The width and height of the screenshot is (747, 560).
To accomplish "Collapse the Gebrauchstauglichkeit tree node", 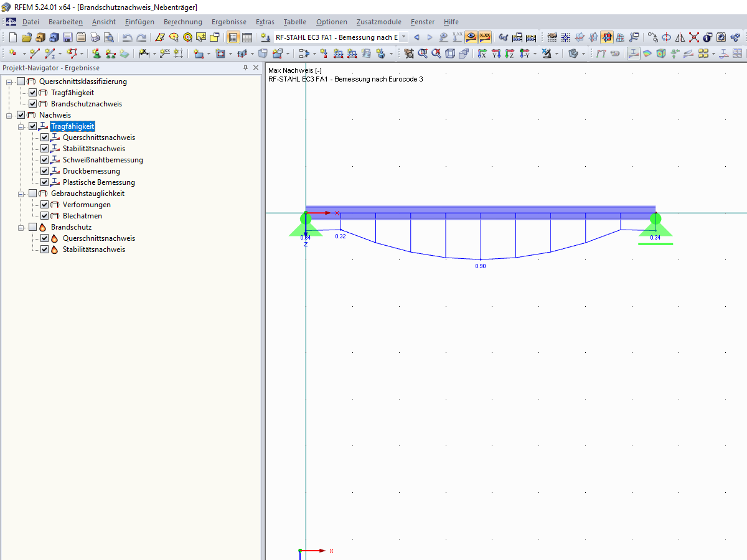I will tap(21, 194).
